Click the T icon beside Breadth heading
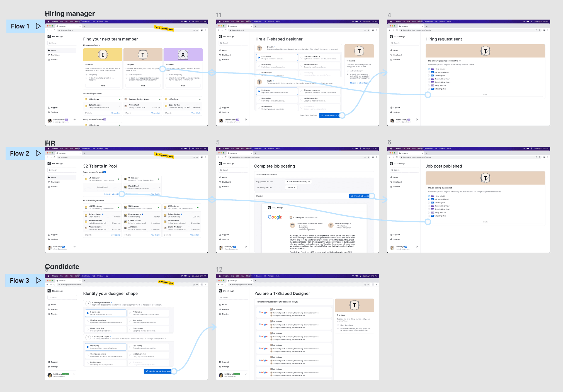 tap(259, 48)
